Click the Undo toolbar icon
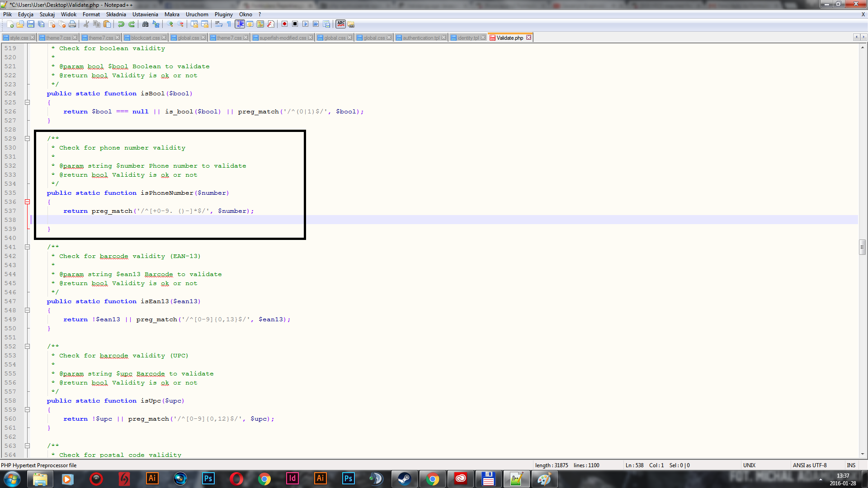This screenshot has height=488, width=868. (121, 24)
